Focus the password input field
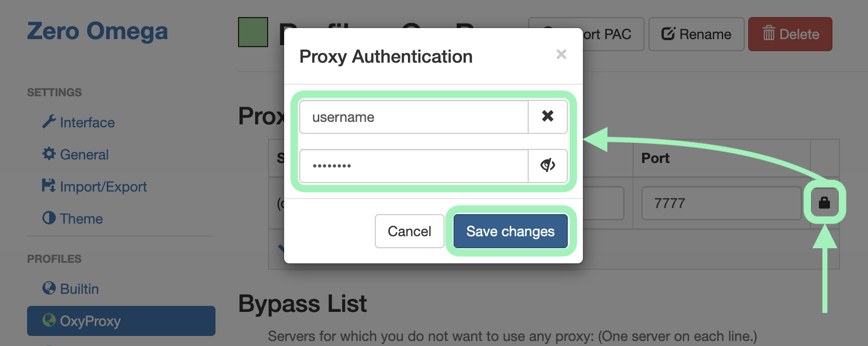The image size is (868, 346). [x=413, y=165]
